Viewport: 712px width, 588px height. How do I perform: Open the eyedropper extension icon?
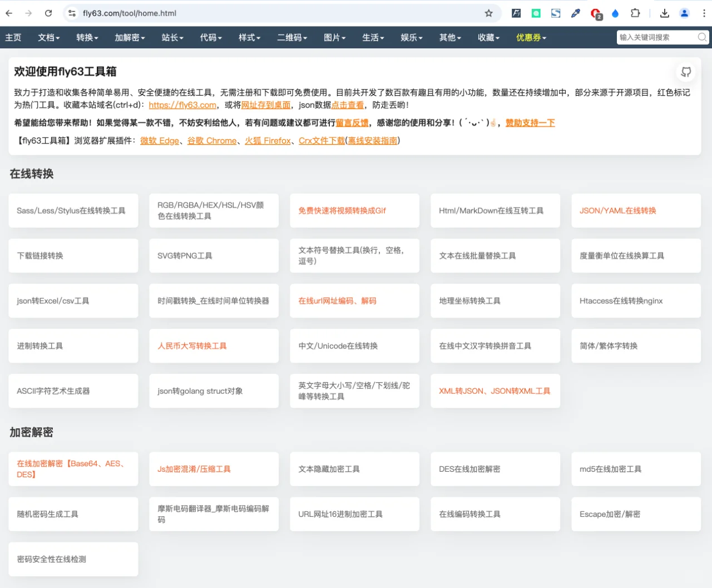(x=575, y=13)
